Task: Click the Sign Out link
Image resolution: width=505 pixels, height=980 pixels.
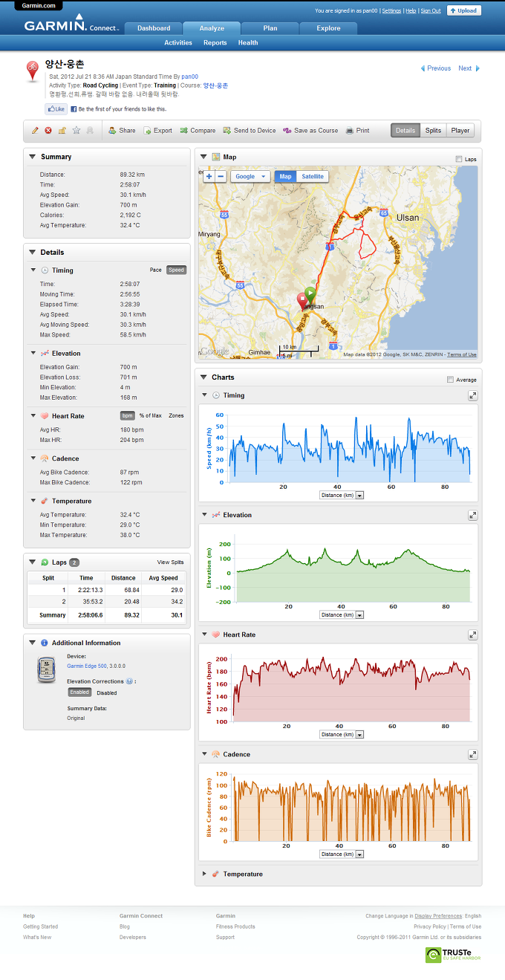Action: coord(431,11)
